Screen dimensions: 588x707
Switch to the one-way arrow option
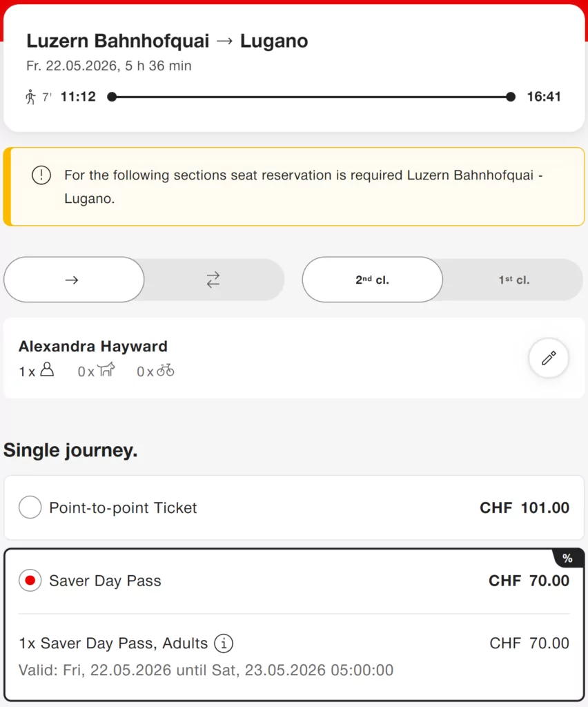[72, 280]
